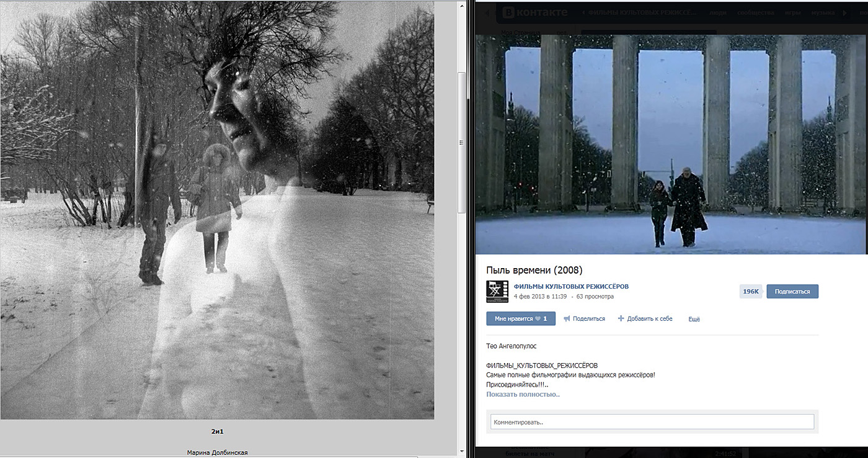Like the video with Мне нравится
868x458 pixels.
tap(521, 319)
